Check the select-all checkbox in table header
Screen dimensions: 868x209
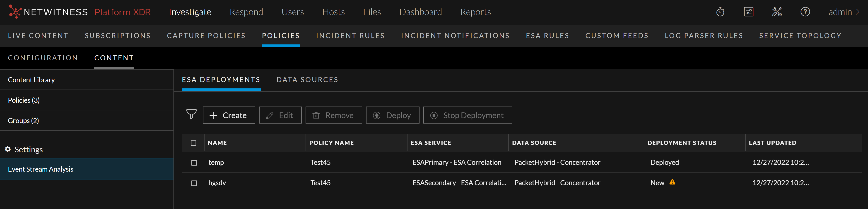click(x=194, y=143)
